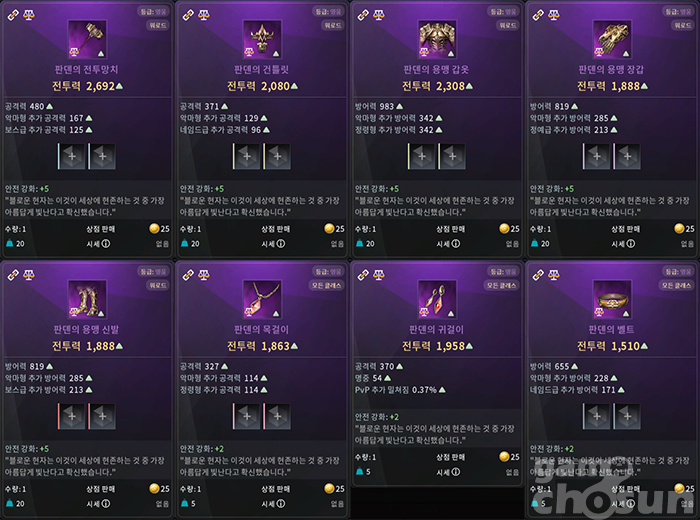Viewport: 700px width, 520px height.
Task: Click the 판덴의 전투망치 hammer item icon
Action: (x=87, y=39)
